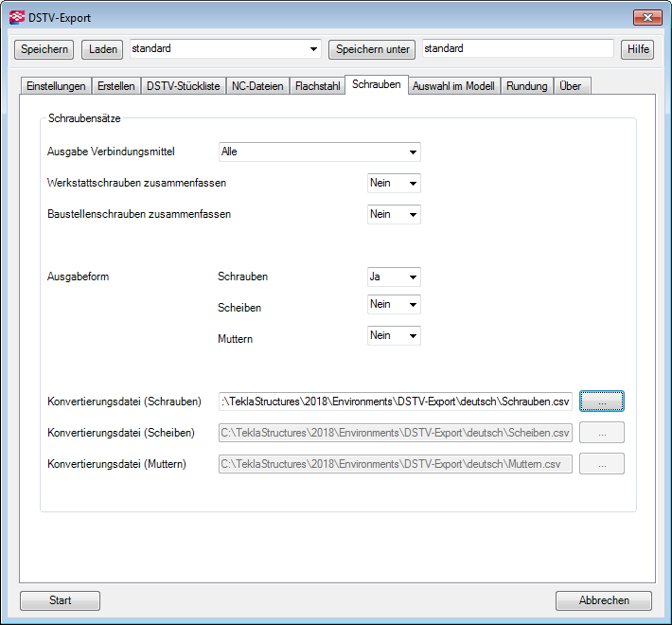Browse for the Muttern conversion file
This screenshot has width=672, height=625.
pyautogui.click(x=602, y=464)
